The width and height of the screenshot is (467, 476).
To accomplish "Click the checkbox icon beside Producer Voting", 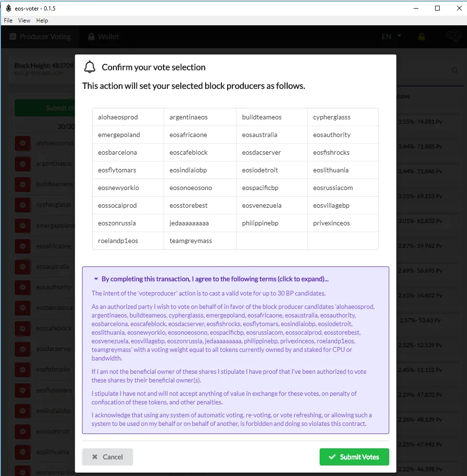I will [x=13, y=37].
